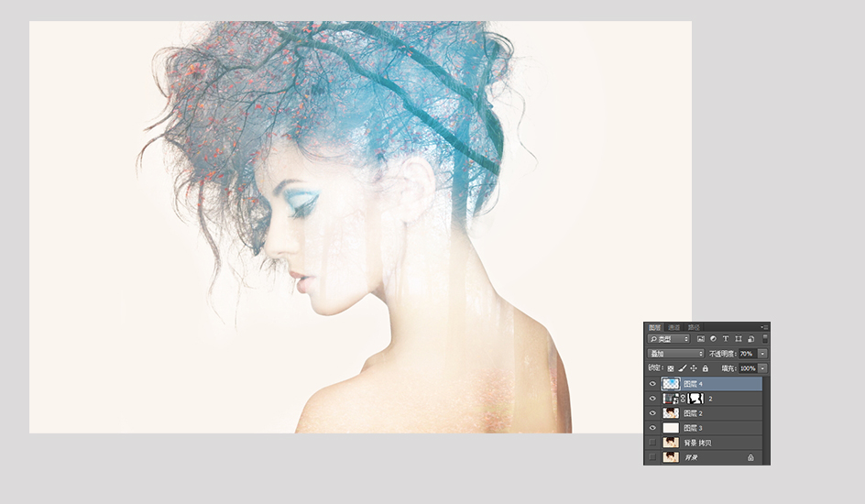Select the 图层 2 portrait thumbnail
Screen dimensions: 865x504
click(671, 413)
